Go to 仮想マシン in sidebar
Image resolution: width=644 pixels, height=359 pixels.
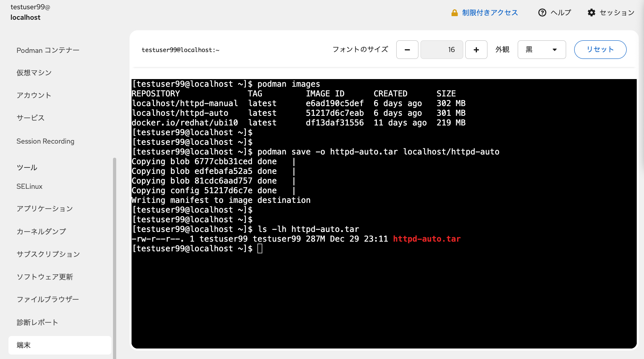click(x=34, y=73)
